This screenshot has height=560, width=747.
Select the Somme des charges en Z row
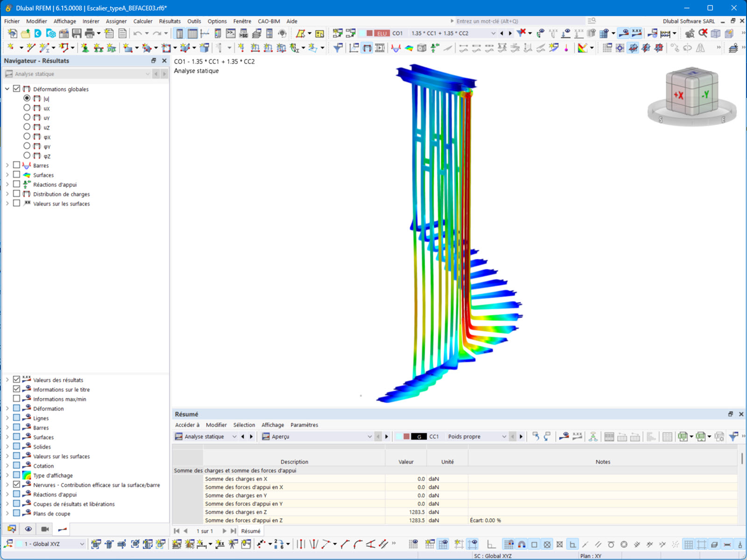point(455,512)
